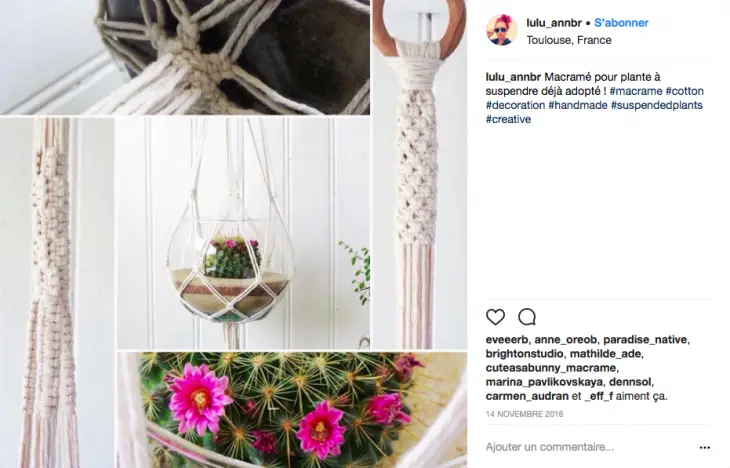Viewport: 730px width, 468px height.
Task: View liker marina_pavlikovskaya's profile
Action: [543, 382]
